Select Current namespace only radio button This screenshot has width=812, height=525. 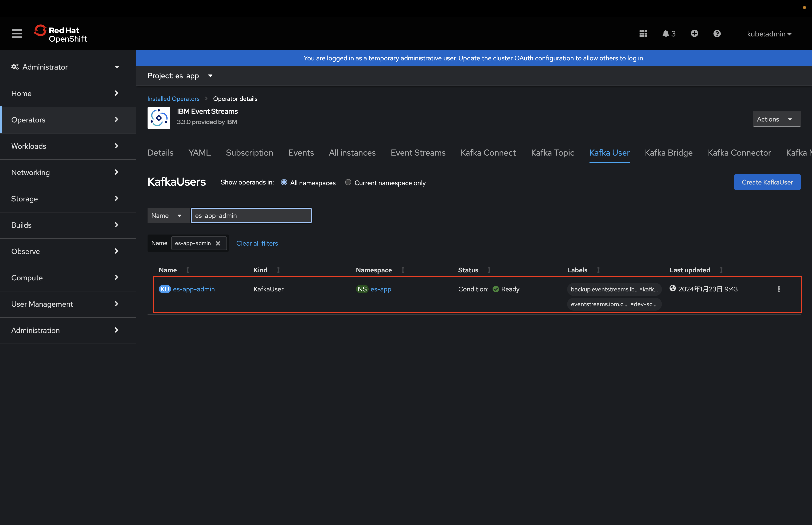click(348, 182)
